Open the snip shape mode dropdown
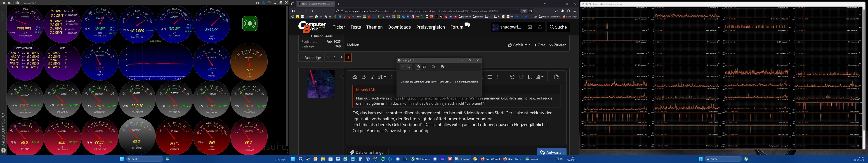The image size is (868, 163). (x=434, y=67)
